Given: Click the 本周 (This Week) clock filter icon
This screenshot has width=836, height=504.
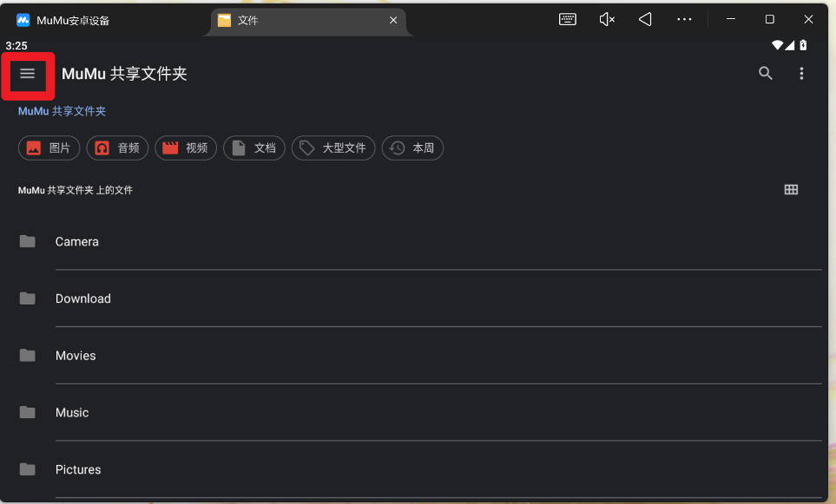Looking at the screenshot, I should (397, 147).
